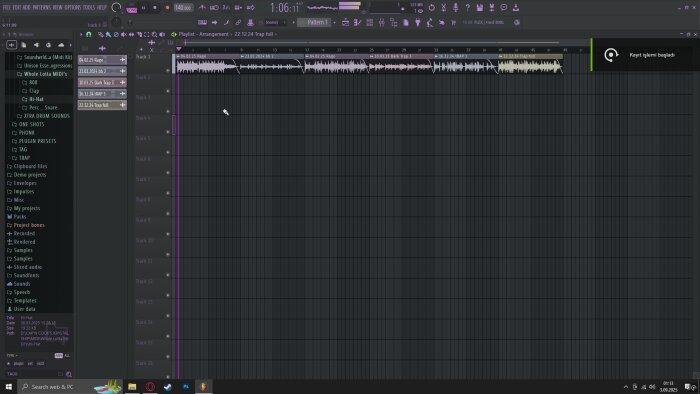The width and height of the screenshot is (700, 394).
Task: Select the Zoom tool in playlist toolbar
Action: click(154, 34)
